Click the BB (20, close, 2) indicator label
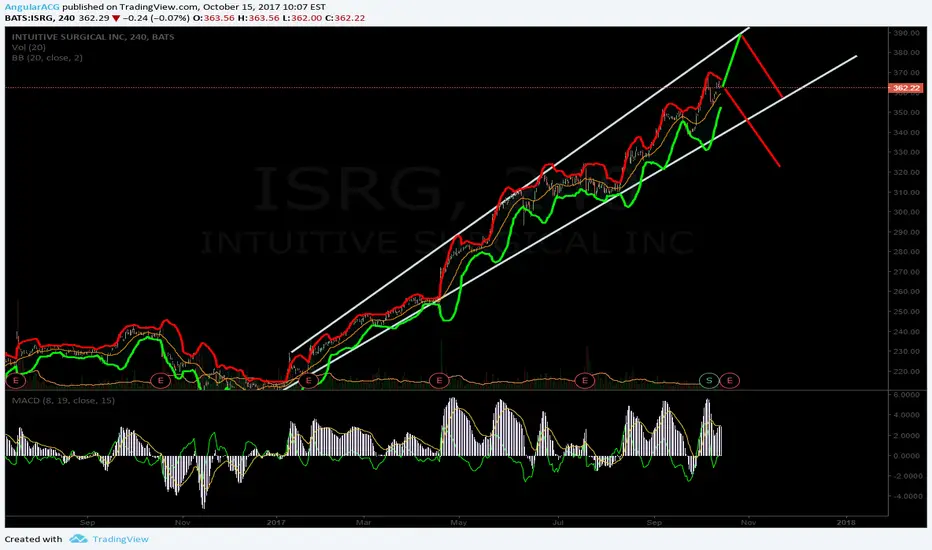This screenshot has height=550, width=932. (47, 58)
